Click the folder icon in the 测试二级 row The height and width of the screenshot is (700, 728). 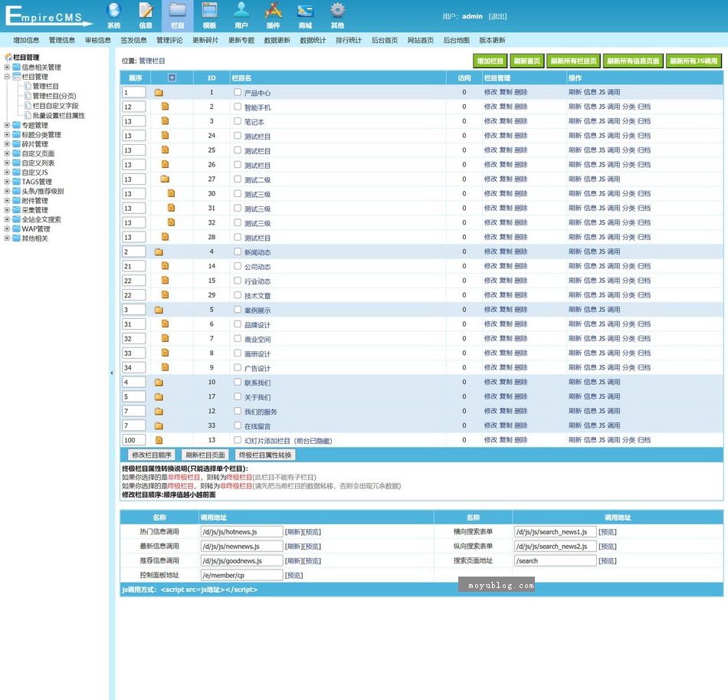click(x=165, y=179)
